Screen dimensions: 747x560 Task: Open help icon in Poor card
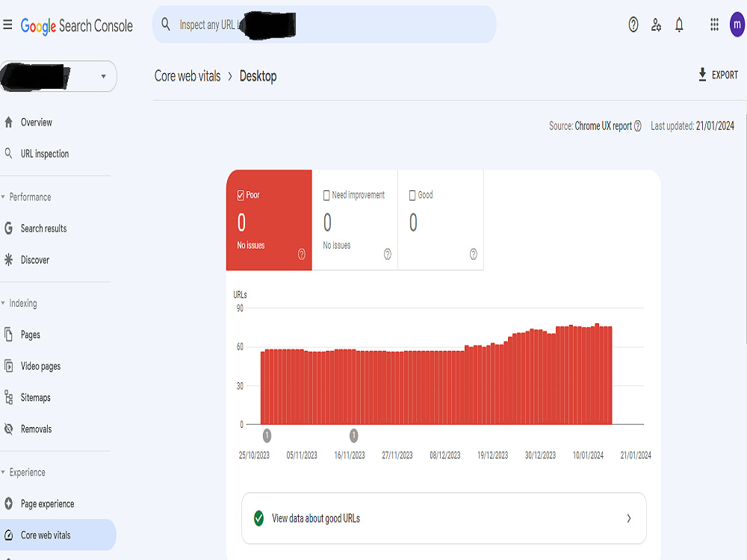tap(302, 255)
